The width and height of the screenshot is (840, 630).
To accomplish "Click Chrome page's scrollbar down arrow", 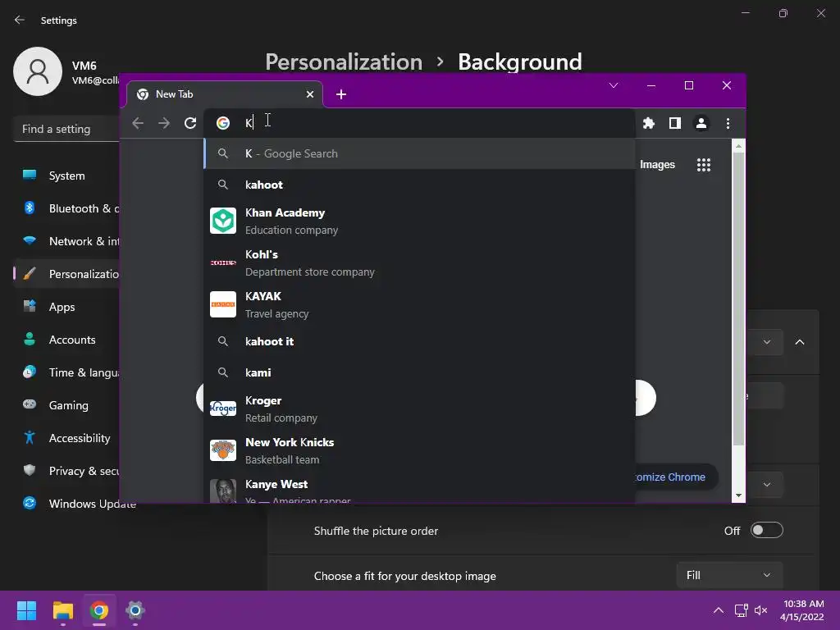I will click(739, 495).
